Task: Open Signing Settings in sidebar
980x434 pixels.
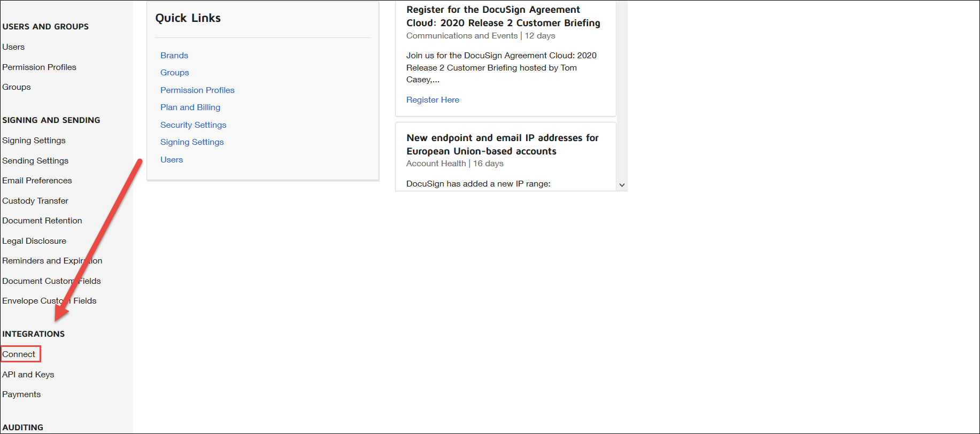Action: tap(34, 141)
